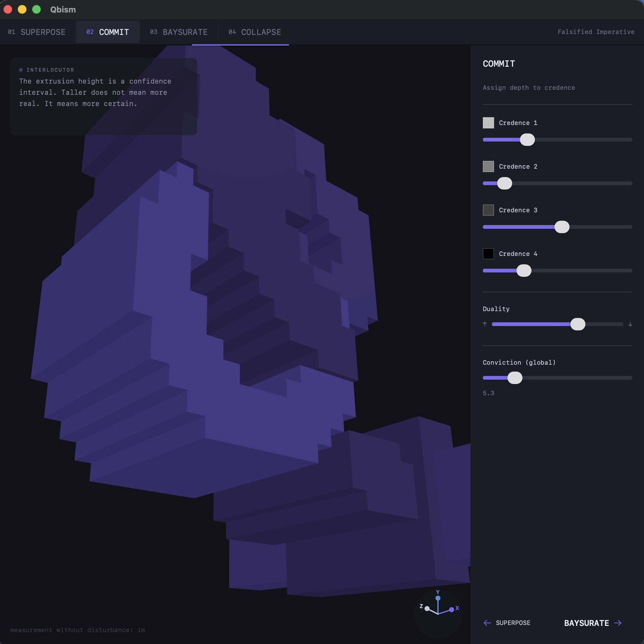Image resolution: width=644 pixels, height=644 pixels.
Task: Toggle the Credence 2 checkbox
Action: click(488, 166)
